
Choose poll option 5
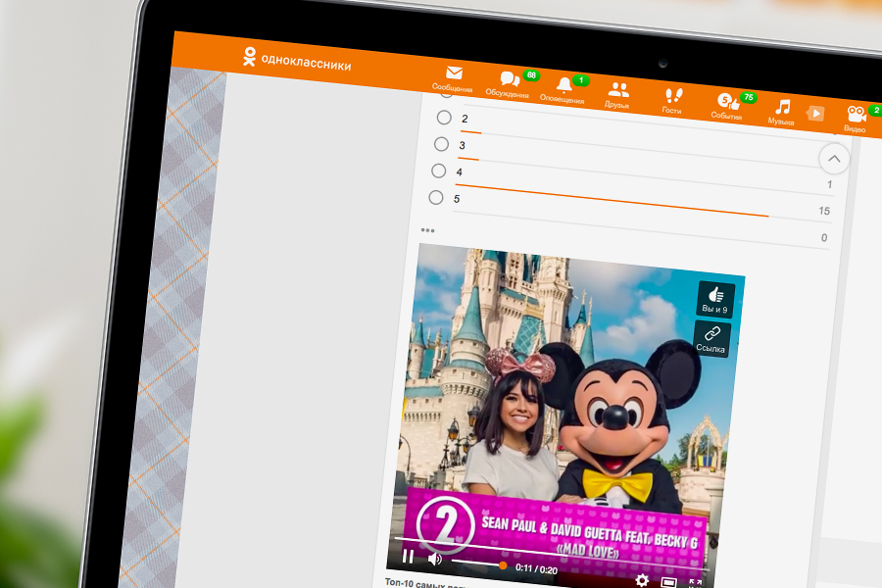(435, 198)
